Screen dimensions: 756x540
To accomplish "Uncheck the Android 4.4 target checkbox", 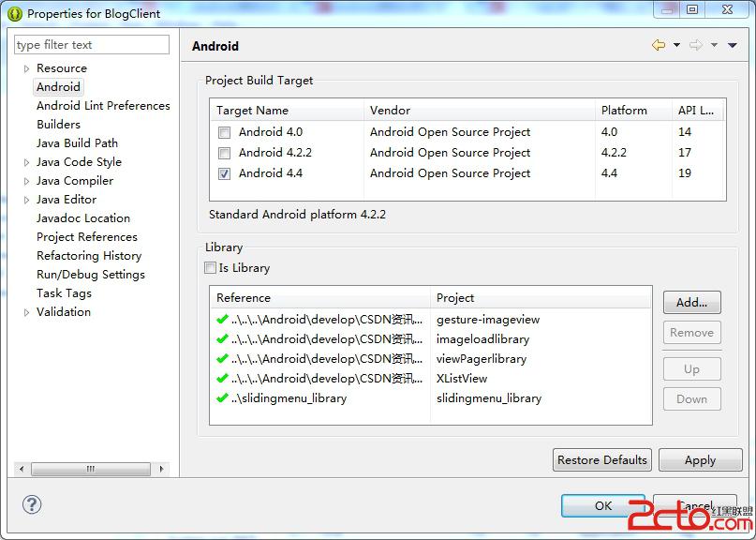I will (x=224, y=173).
